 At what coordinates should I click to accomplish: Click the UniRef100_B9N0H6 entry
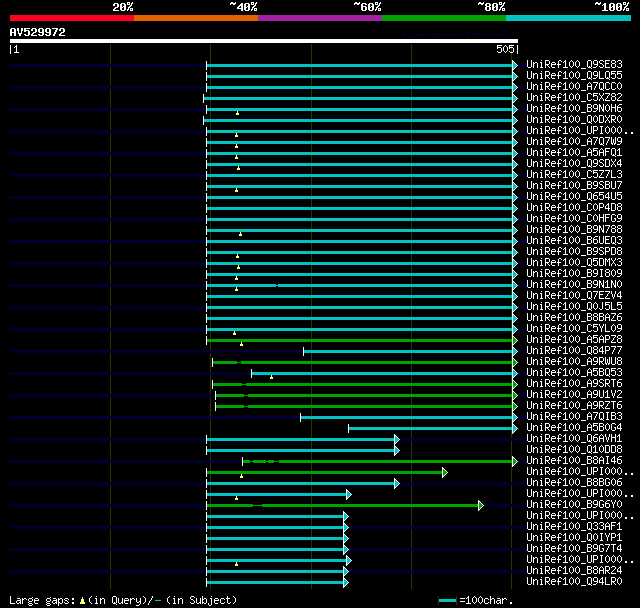(574, 109)
